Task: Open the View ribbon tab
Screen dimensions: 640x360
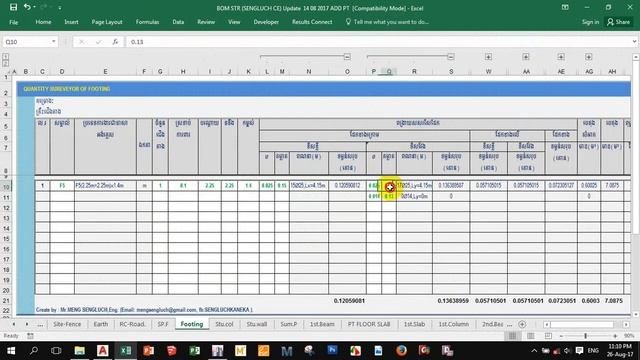Action: point(234,22)
